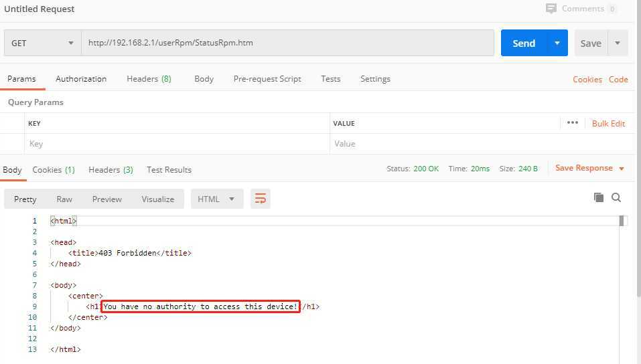641x364 pixels.
Task: Click the Query Params heading
Action: (35, 102)
